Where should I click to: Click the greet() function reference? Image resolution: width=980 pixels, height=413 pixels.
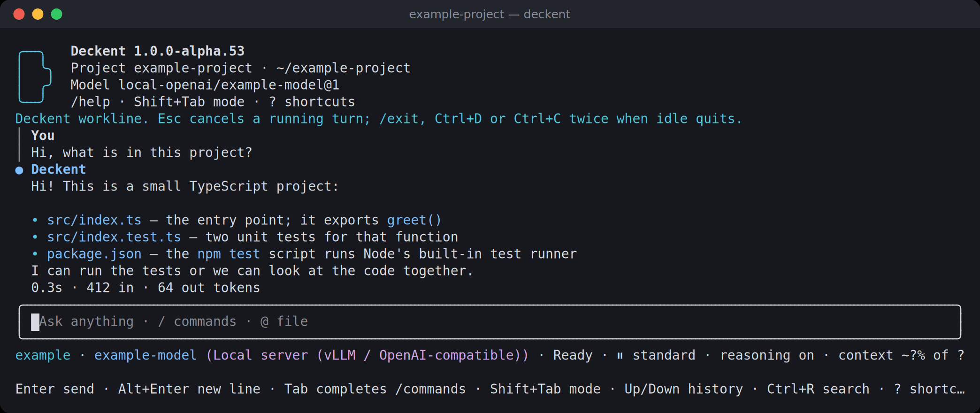[x=414, y=220]
